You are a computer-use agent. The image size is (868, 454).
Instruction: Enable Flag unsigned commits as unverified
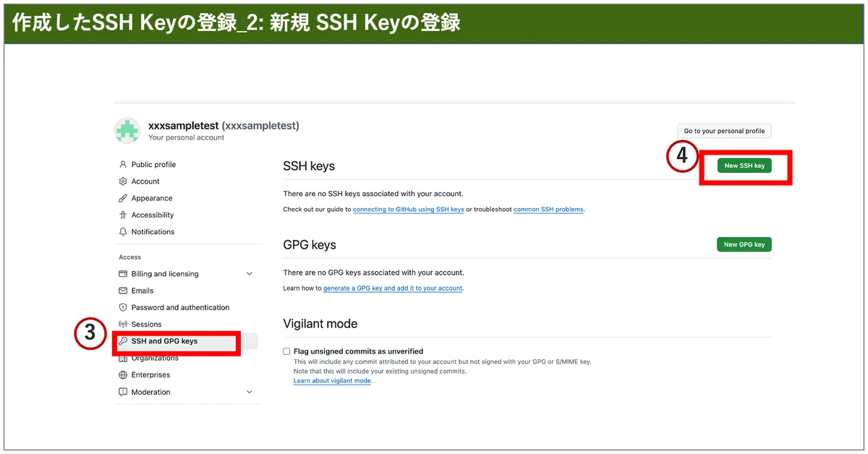286,351
